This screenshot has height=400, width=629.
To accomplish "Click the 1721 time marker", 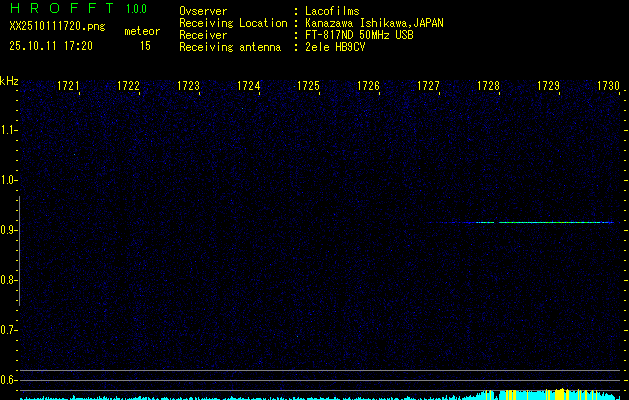I will coord(69,87).
